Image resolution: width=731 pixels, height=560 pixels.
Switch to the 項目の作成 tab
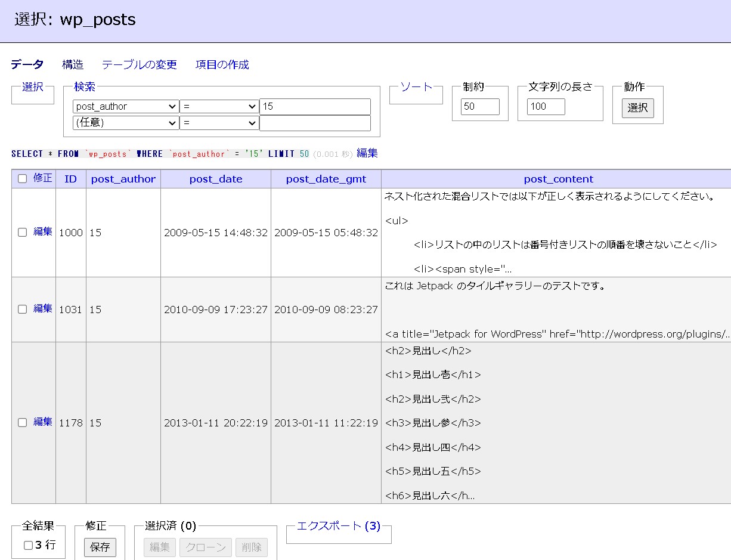tap(222, 64)
